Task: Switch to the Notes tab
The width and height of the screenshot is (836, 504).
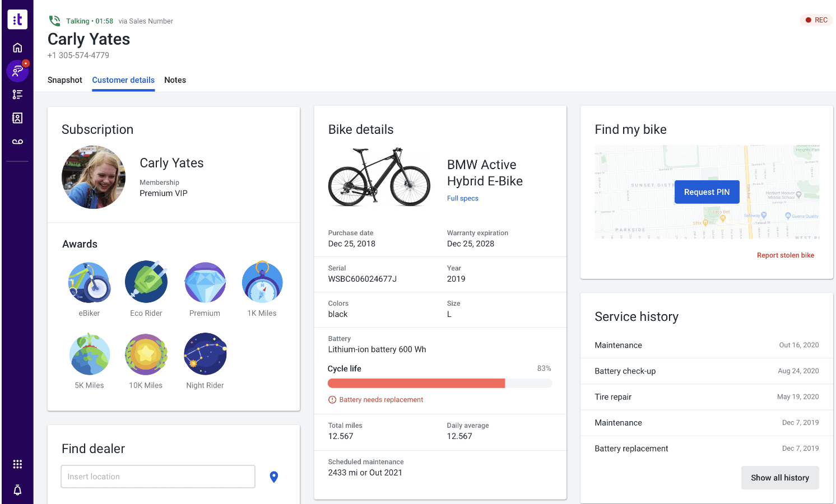Action: pyautogui.click(x=175, y=80)
